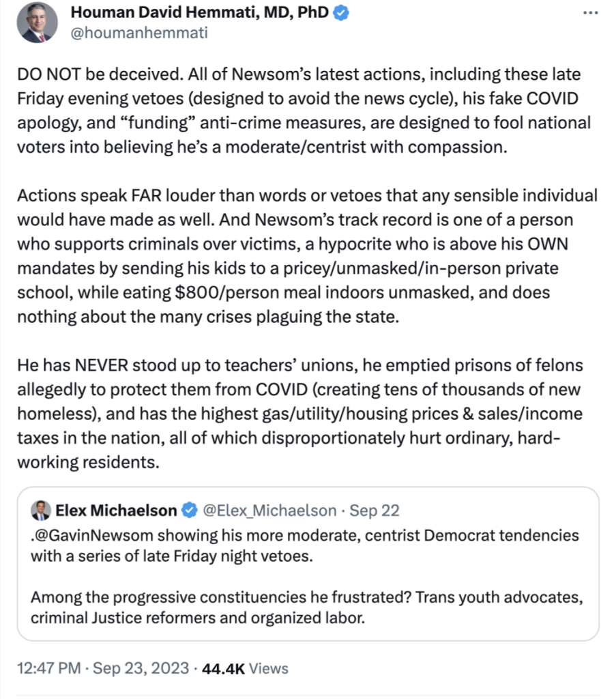Open quoted tweet about late Friday night vetoes
The image size is (616, 699).
[308, 564]
